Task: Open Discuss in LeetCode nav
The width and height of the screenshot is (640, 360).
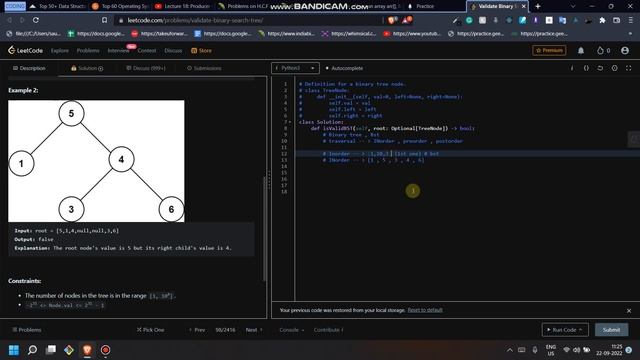Action: (173, 51)
